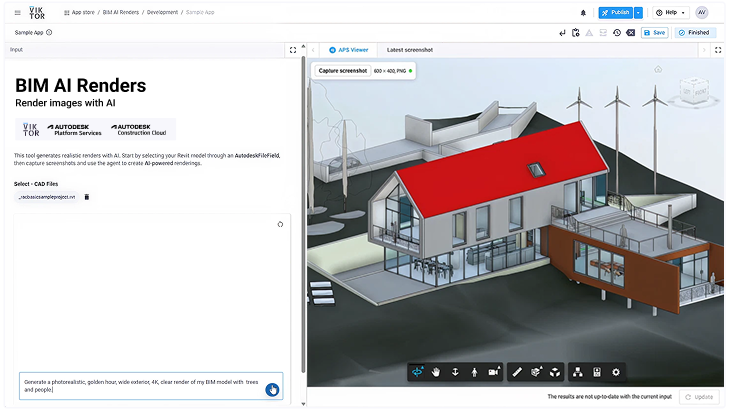730x410 pixels.
Task: Select the Measure ruler tool
Action: 517,372
